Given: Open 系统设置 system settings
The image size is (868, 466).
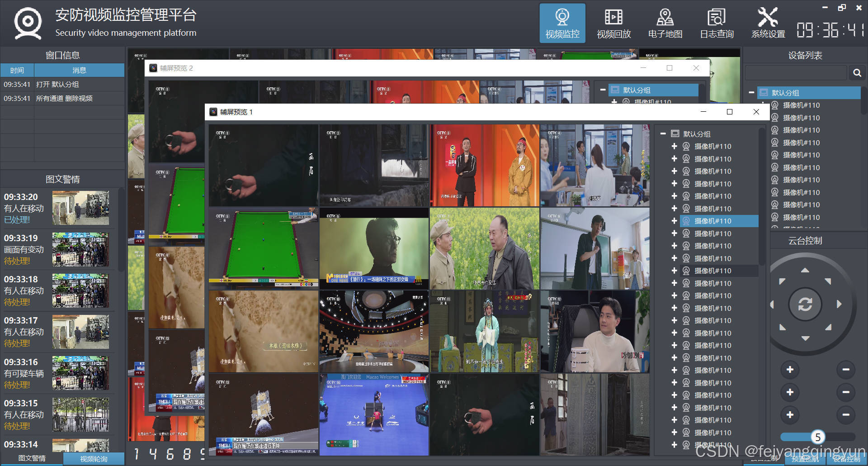Looking at the screenshot, I should 768,23.
